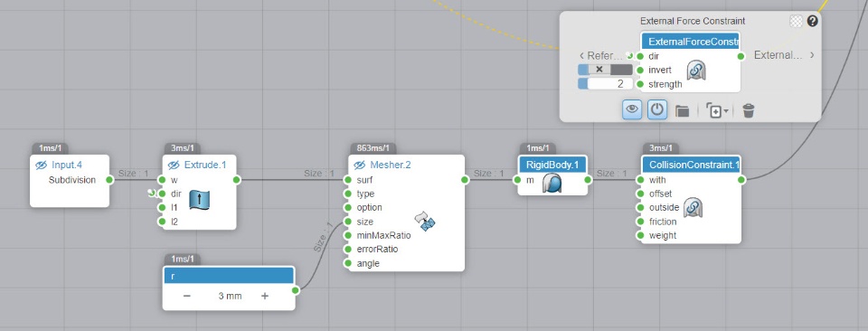
Task: Click the Extrude.1 node title
Action: tap(205, 165)
